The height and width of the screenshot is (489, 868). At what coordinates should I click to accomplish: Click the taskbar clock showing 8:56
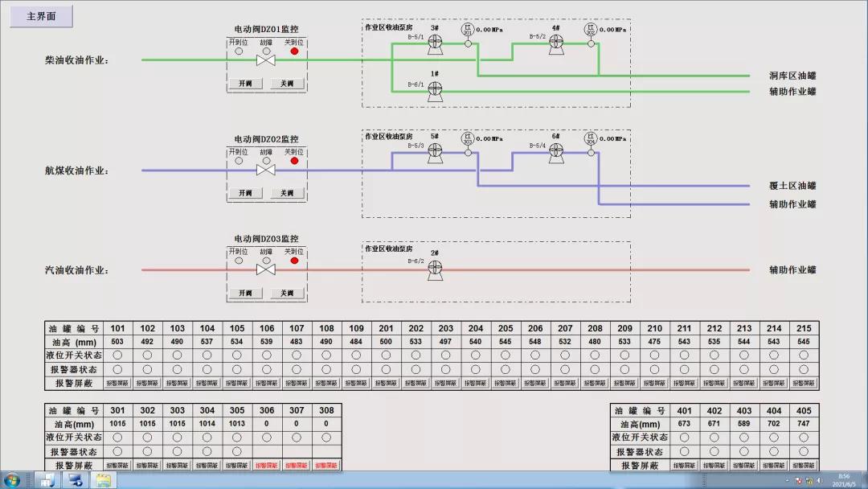pos(843,480)
